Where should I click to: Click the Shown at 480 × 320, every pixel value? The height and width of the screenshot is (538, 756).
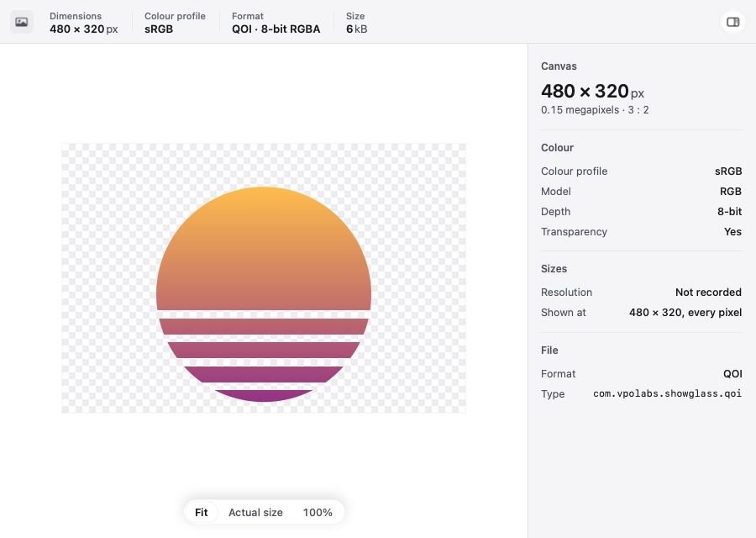[685, 313]
